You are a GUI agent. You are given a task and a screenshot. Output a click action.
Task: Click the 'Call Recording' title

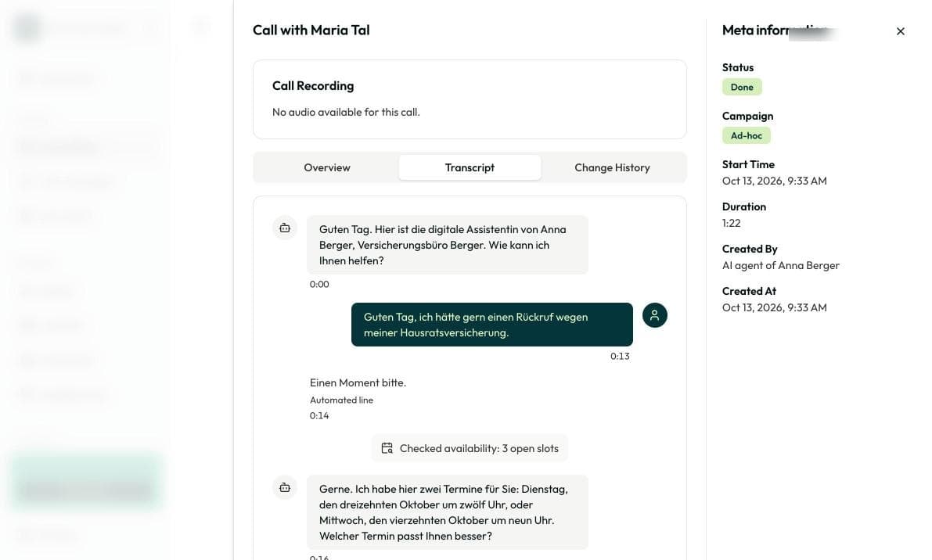pos(313,85)
